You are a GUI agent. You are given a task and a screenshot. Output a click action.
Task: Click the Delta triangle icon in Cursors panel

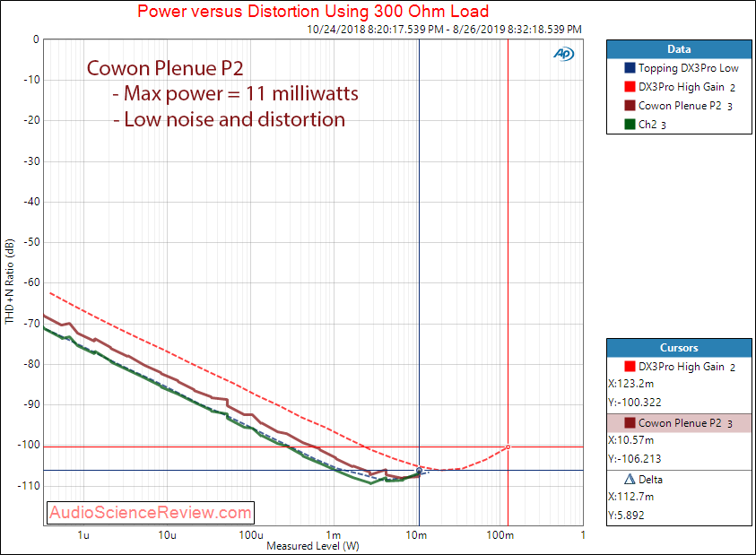tap(630, 480)
